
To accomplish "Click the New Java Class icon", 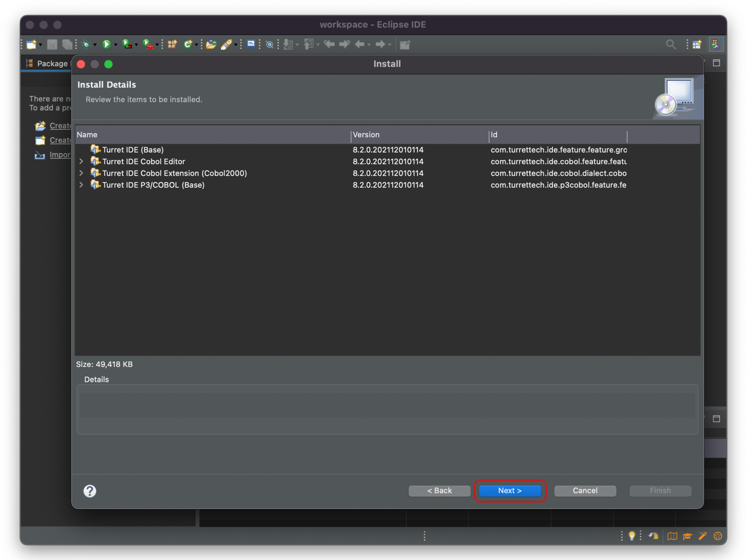I will coord(188,44).
